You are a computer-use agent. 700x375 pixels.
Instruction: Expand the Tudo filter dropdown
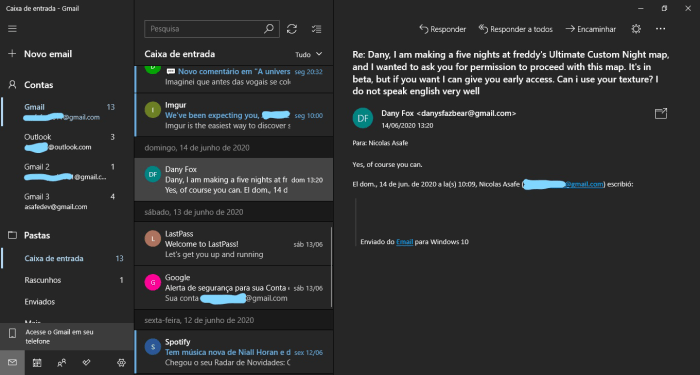(x=308, y=54)
